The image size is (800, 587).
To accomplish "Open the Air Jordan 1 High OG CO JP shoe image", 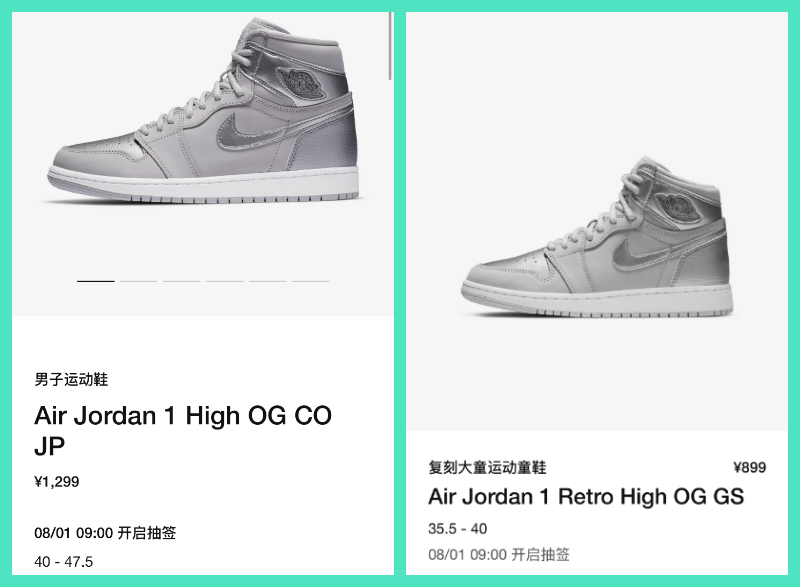I will 204,112.
